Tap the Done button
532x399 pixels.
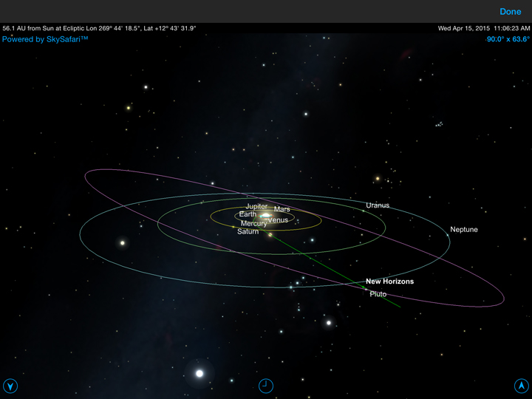coord(510,12)
